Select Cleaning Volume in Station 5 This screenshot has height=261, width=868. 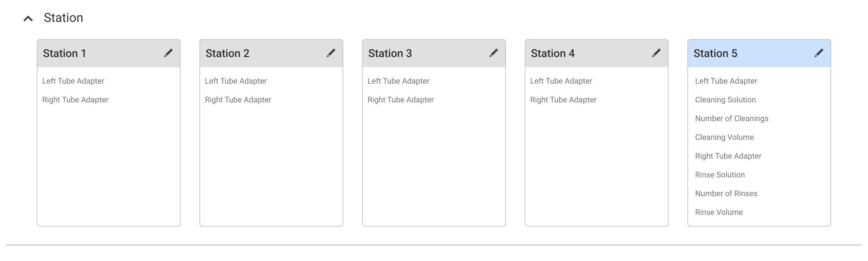pyautogui.click(x=724, y=137)
